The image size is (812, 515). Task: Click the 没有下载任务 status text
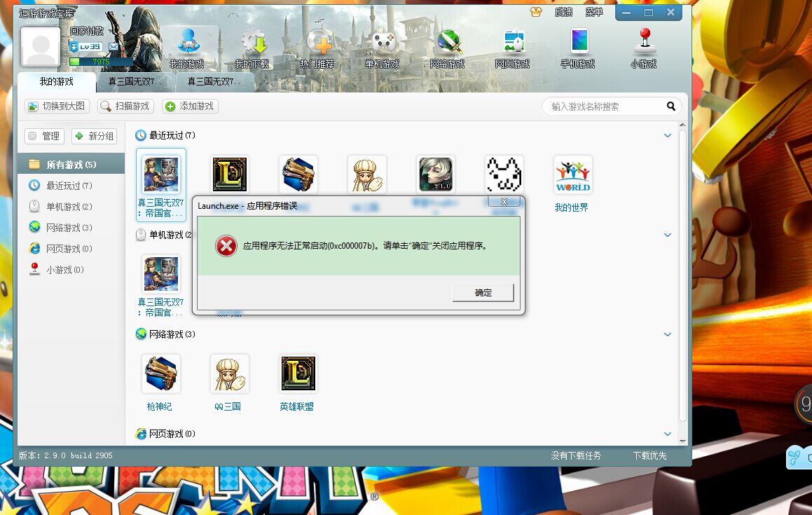pyautogui.click(x=576, y=455)
